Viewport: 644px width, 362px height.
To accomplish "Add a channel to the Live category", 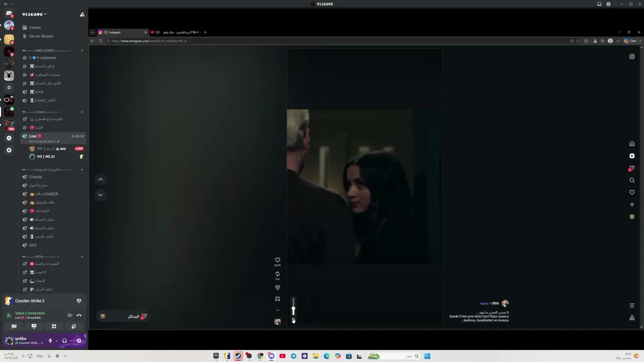I will point(82,112).
